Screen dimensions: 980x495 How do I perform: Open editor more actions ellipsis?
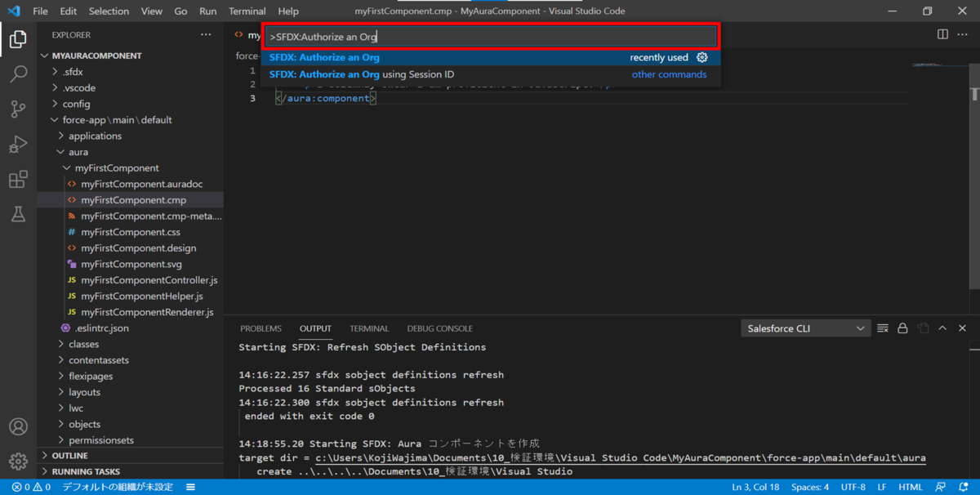pyautogui.click(x=964, y=34)
